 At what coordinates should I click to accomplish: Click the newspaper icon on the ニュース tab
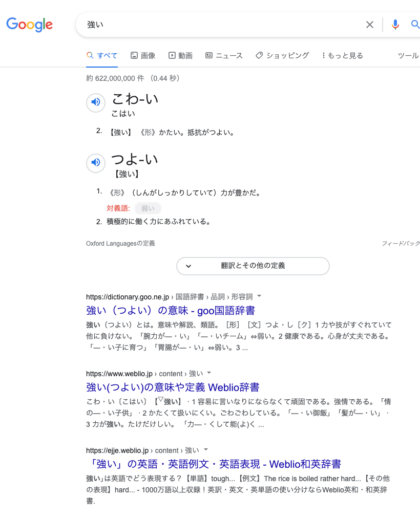209,55
